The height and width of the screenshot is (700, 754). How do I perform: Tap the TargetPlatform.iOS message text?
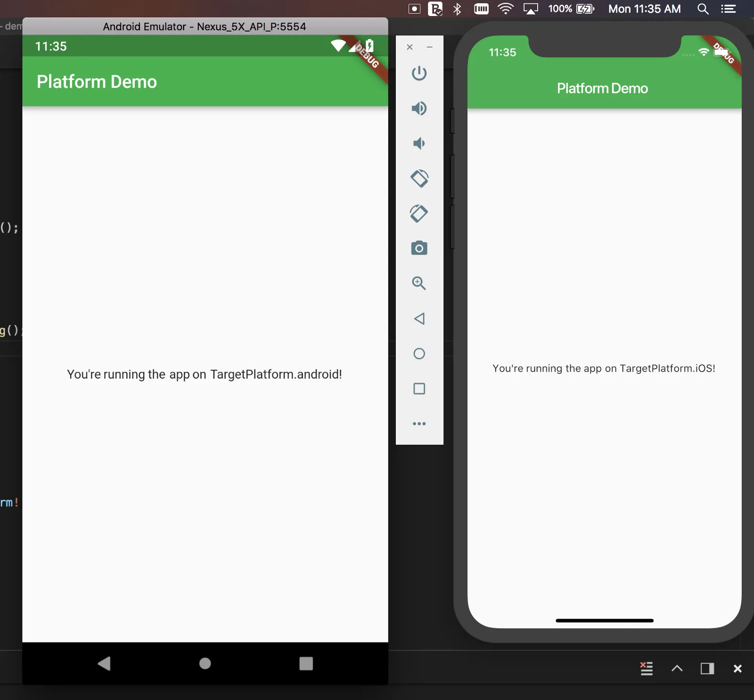(603, 368)
